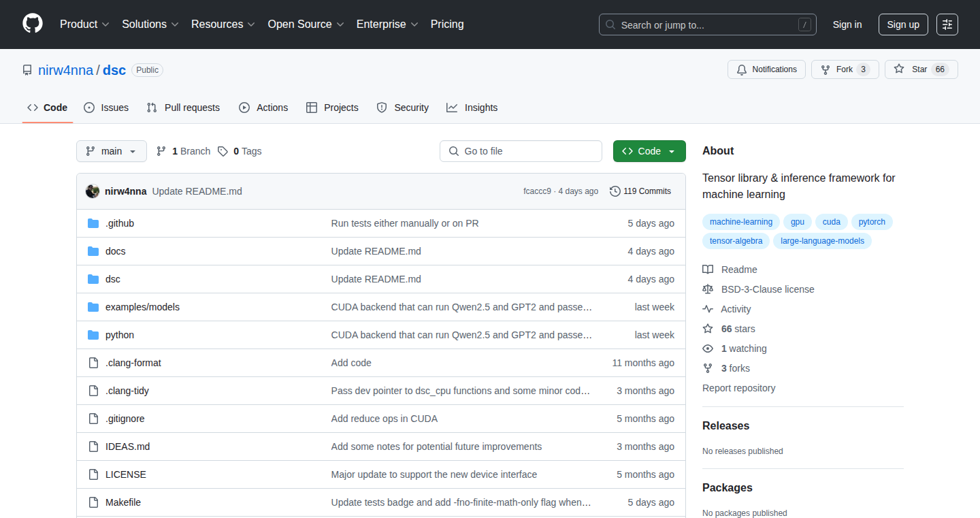The image size is (980, 518).
Task: Expand the Open Source menu
Action: coord(306,24)
